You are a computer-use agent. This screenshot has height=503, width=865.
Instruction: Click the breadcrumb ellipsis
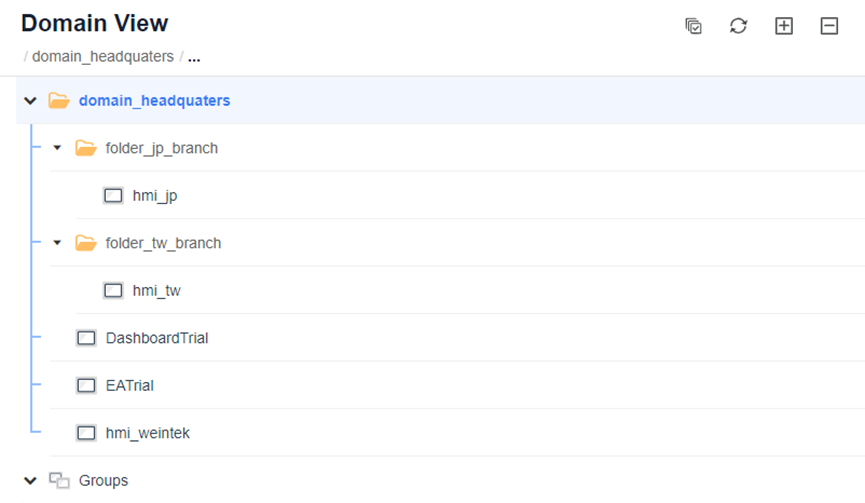[194, 57]
